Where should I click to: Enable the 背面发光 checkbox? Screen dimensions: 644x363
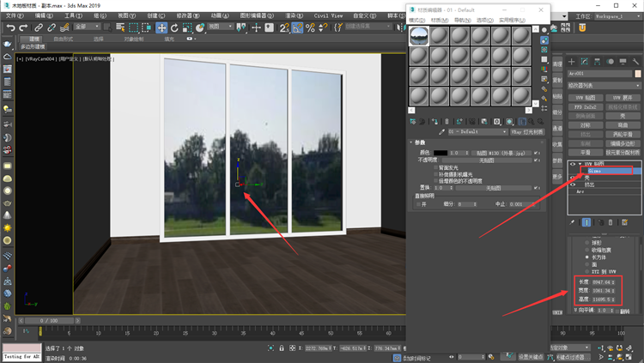point(435,167)
